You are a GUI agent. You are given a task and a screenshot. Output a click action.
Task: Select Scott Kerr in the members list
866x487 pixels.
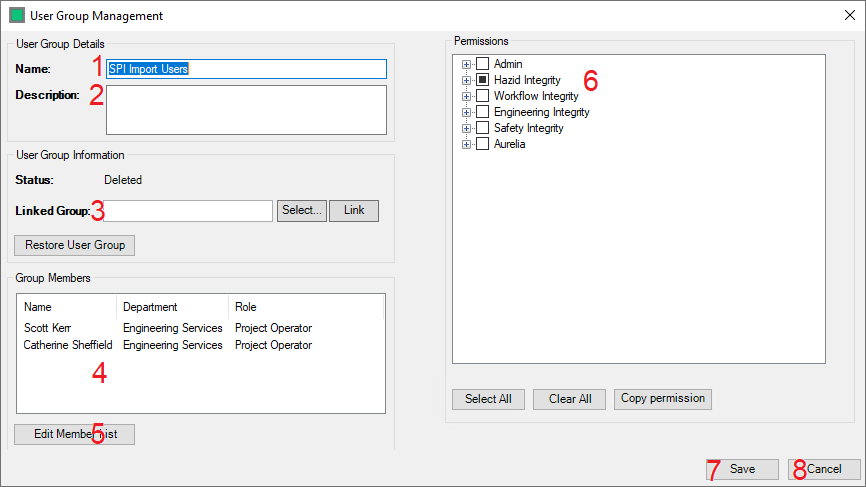pyautogui.click(x=50, y=327)
